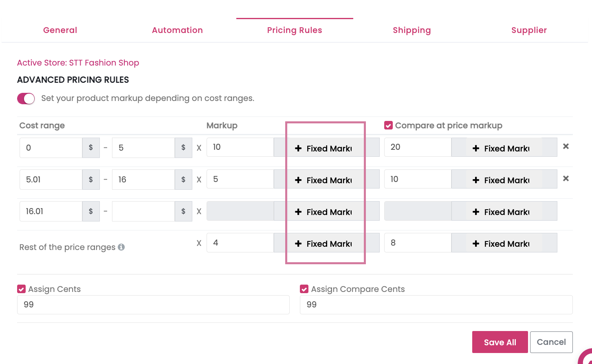The width and height of the screenshot is (592, 364).
Task: Click rest of ranges markup field showing 4
Action: 240,243
